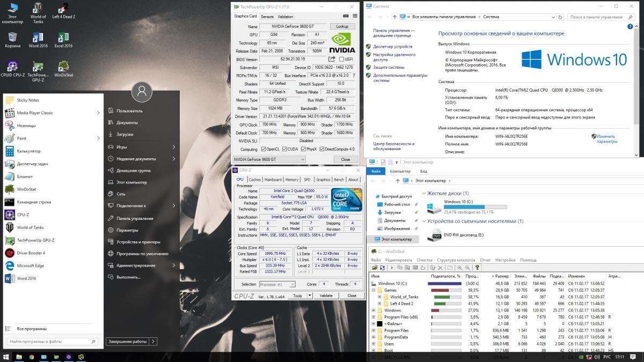The image size is (644, 362).
Task: Click the Завершение работы shutdown button
Action: (x=127, y=341)
